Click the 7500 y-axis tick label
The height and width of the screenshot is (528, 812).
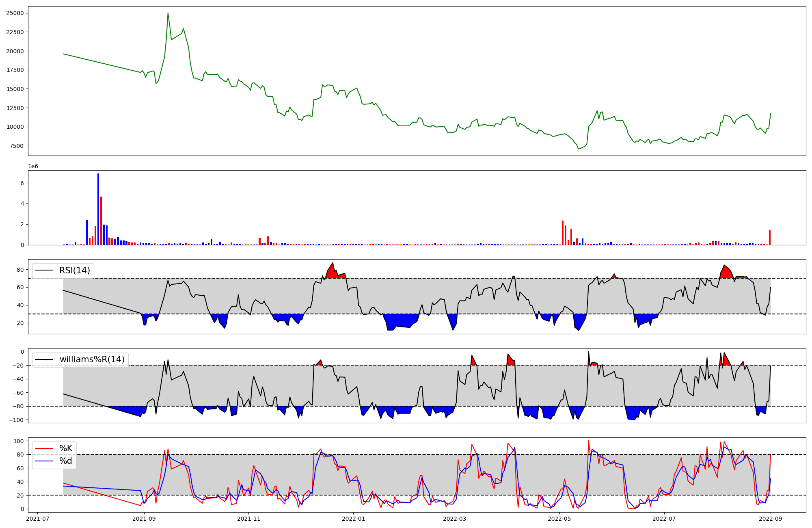(16, 146)
